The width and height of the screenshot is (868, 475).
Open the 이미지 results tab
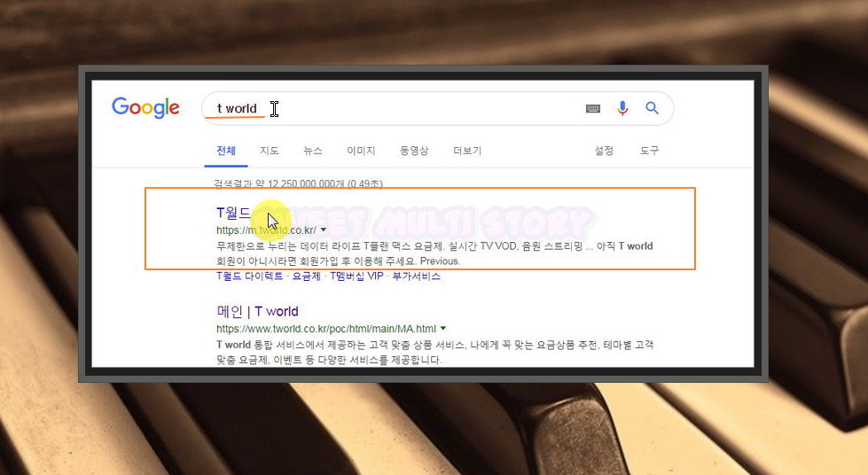point(361,151)
